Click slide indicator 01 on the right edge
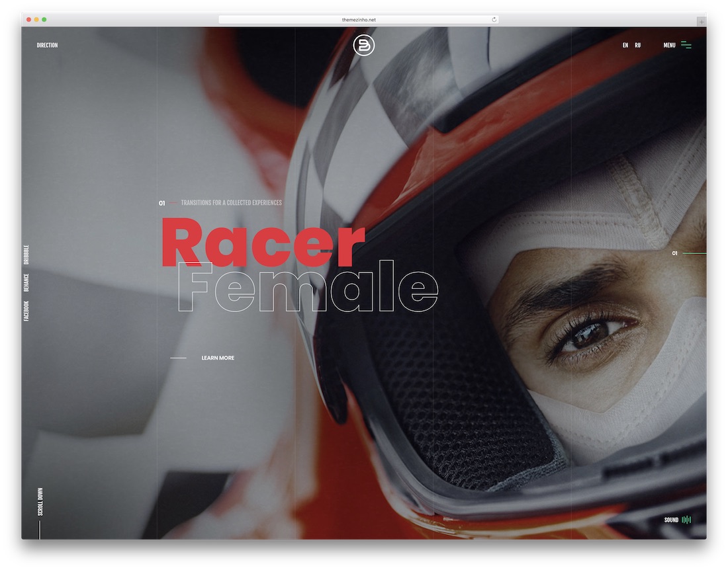Screen dimensions: 728x570 [674, 253]
